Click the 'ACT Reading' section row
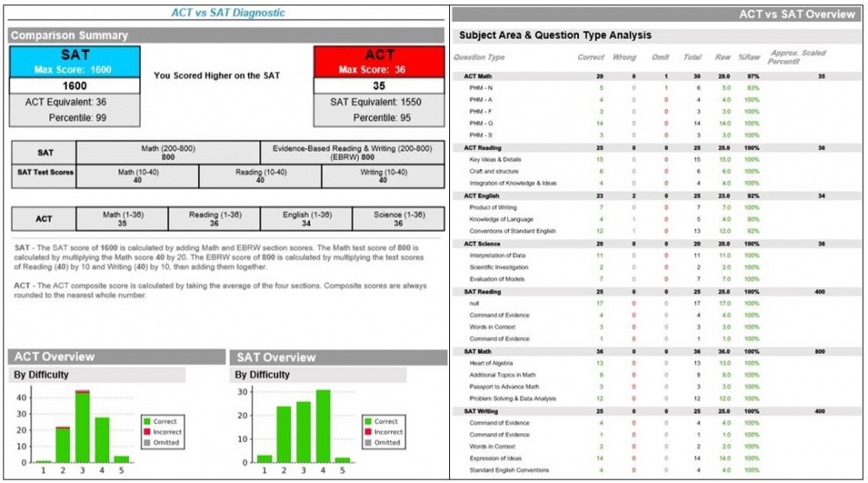The width and height of the screenshot is (868, 483). click(x=656, y=148)
